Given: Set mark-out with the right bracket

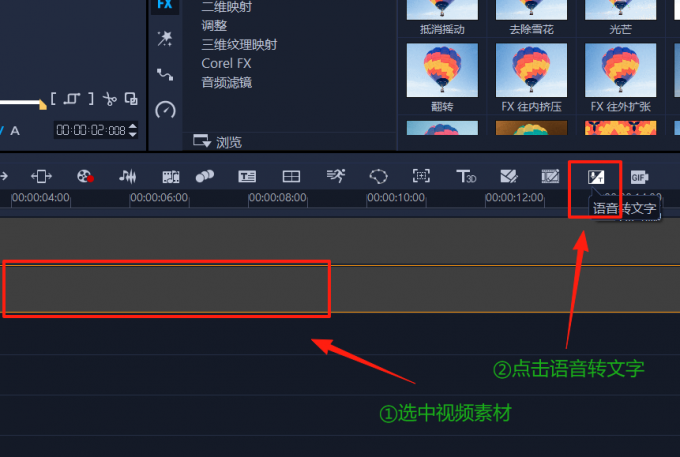Looking at the screenshot, I should tap(91, 98).
